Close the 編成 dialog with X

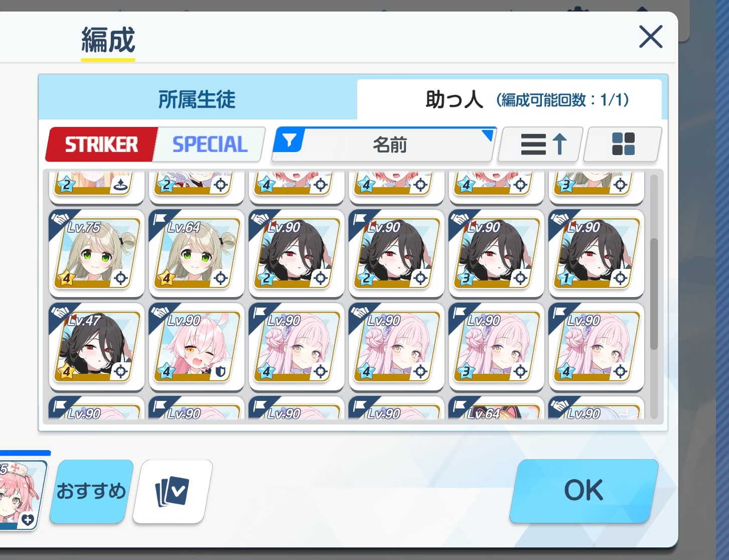click(651, 37)
